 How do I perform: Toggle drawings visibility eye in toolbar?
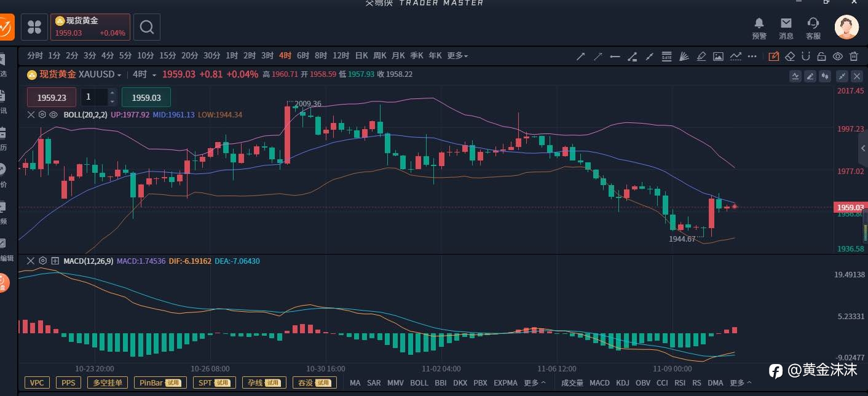pyautogui.click(x=837, y=57)
